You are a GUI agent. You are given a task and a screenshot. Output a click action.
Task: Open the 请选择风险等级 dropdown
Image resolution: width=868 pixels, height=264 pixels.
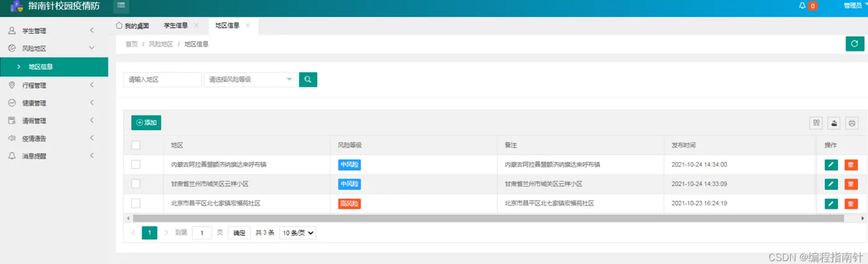[x=250, y=80]
